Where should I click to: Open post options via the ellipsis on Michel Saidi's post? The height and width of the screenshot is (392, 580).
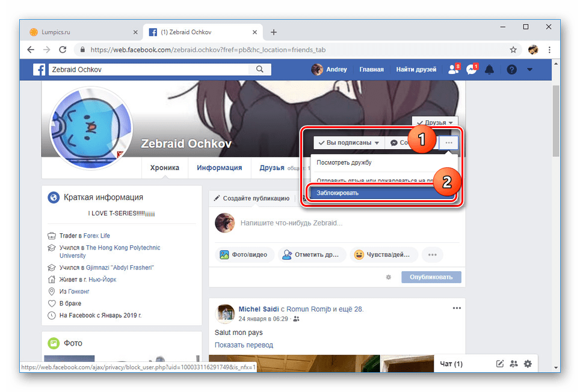pyautogui.click(x=457, y=308)
